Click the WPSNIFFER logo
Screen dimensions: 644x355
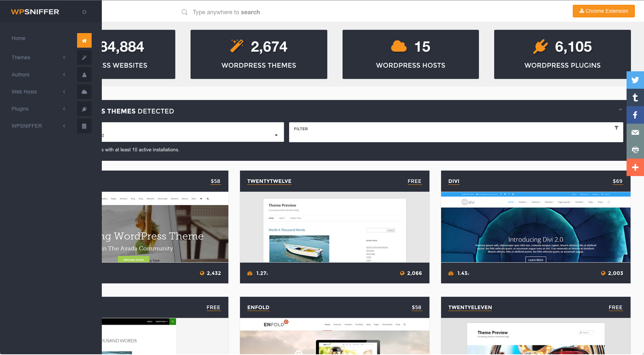[35, 12]
